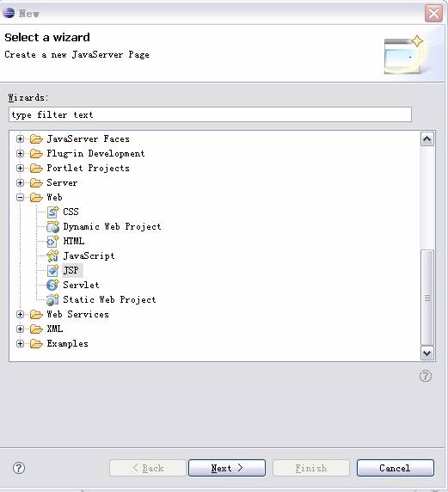Open help using bottom-left question mark icon

point(19,468)
